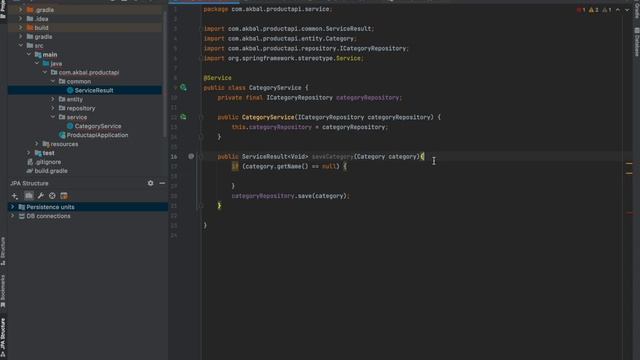Collapse the service package
640x360 pixels.
click(x=53, y=117)
